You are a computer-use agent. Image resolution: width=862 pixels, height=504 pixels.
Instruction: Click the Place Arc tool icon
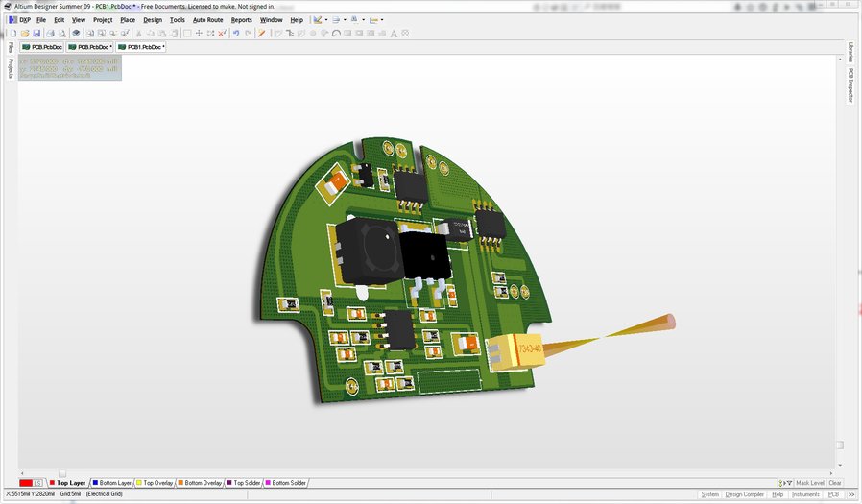pos(336,34)
